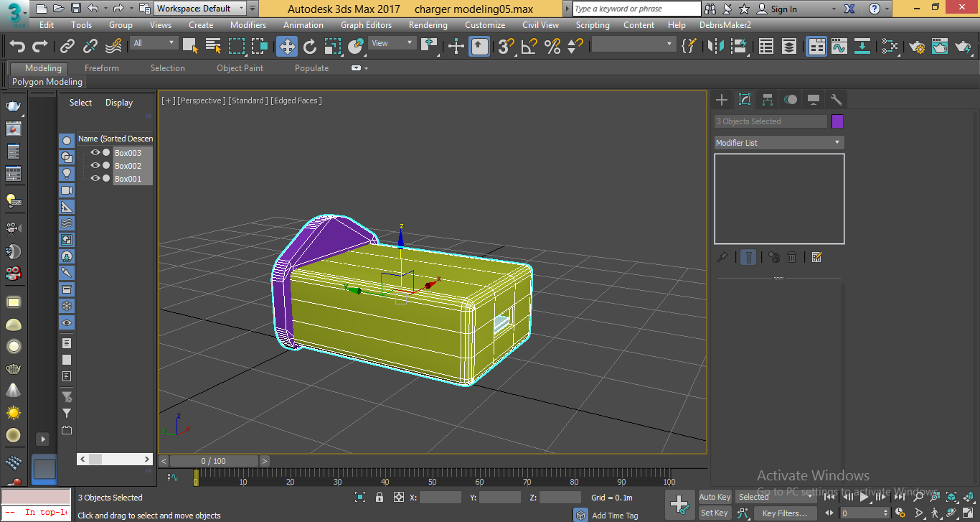Choose Select and Move tool
The width and height of the screenshot is (980, 522).
click(287, 47)
